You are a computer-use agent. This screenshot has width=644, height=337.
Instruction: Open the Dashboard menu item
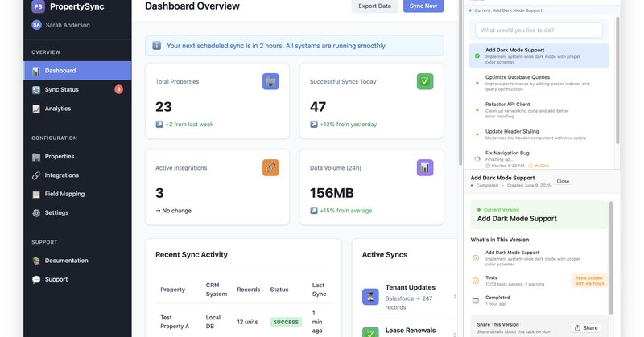[x=77, y=71]
